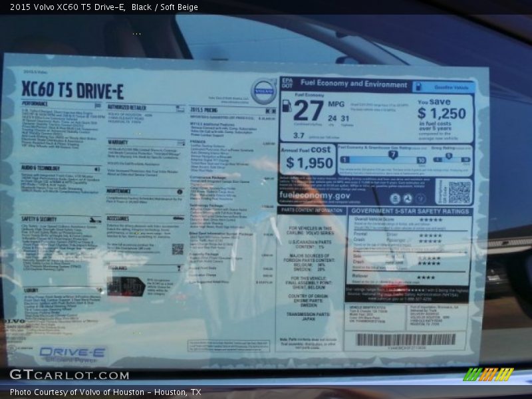Click the Fuel Economy and Environment header
Viewport: 532px width, 399px height.
click(354, 84)
